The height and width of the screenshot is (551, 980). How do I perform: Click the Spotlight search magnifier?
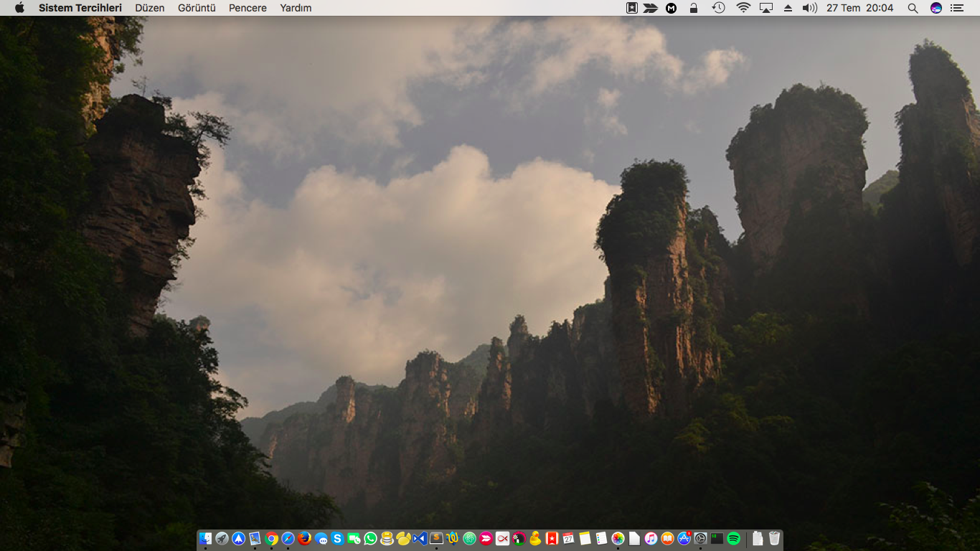click(913, 8)
